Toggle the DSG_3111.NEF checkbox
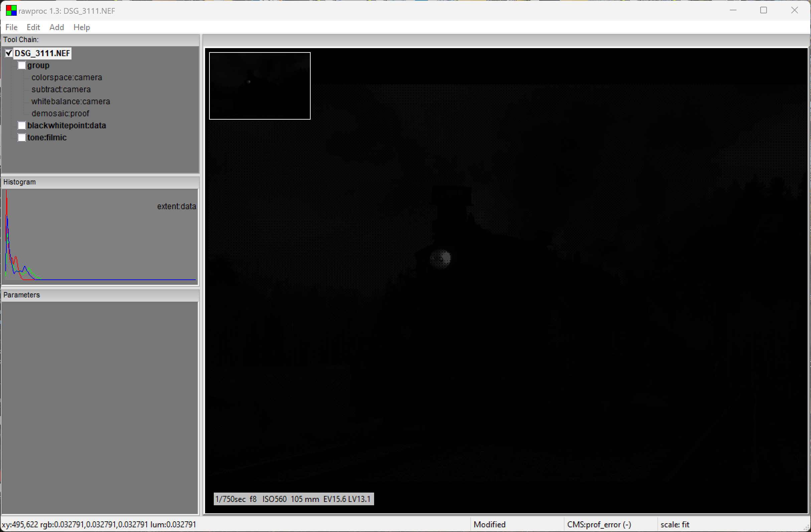Viewport: 811px width, 532px height. [x=9, y=53]
